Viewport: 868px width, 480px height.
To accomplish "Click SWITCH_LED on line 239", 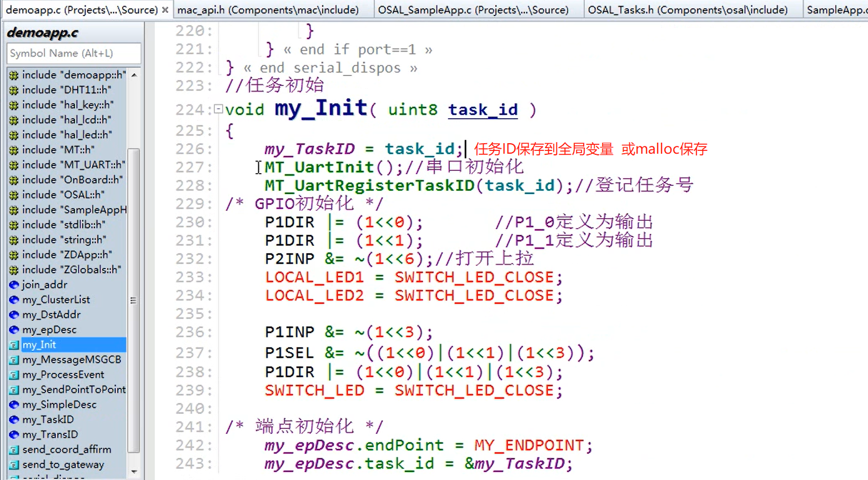I will tap(314, 390).
